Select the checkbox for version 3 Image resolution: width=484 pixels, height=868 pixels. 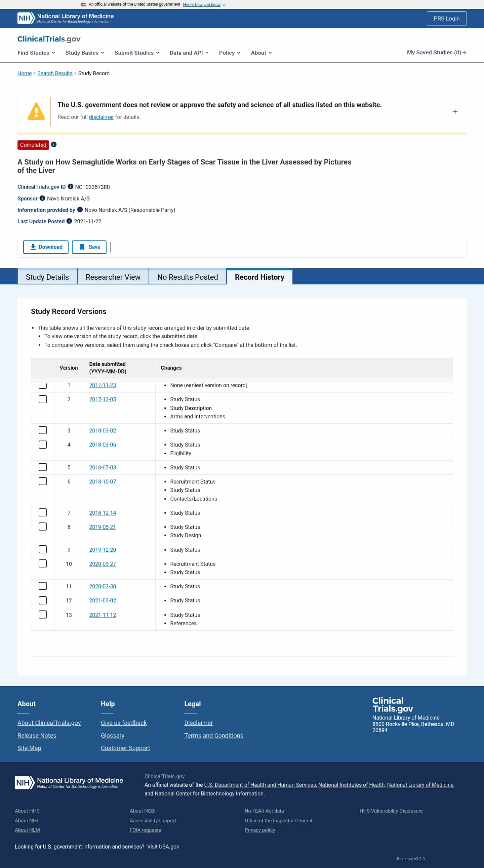point(42,430)
